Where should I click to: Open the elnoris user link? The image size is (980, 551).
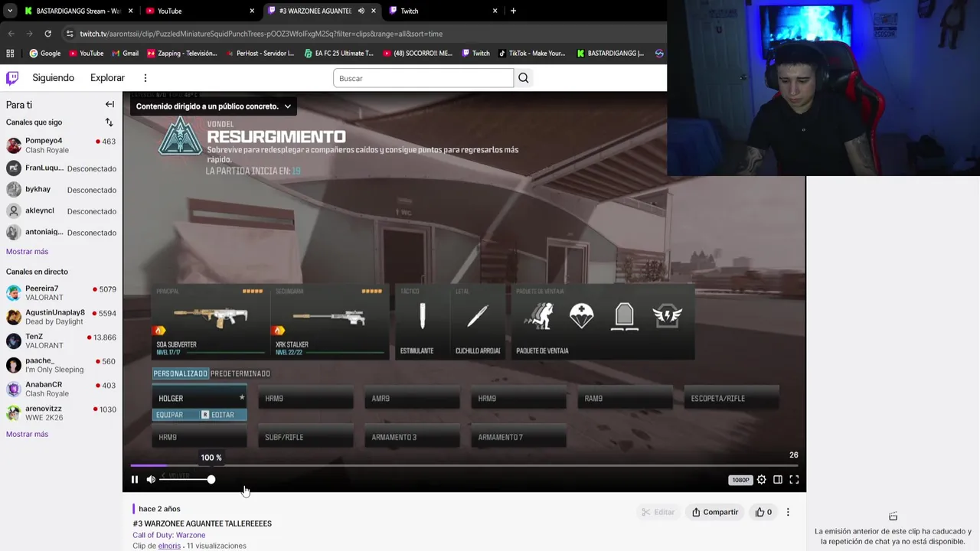pyautogui.click(x=169, y=546)
